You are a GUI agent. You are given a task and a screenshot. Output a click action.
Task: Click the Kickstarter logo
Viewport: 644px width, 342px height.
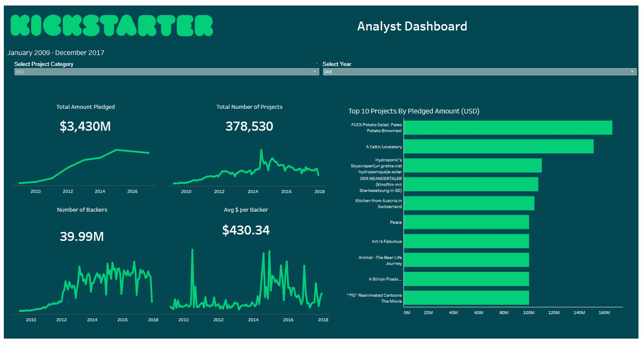[112, 25]
